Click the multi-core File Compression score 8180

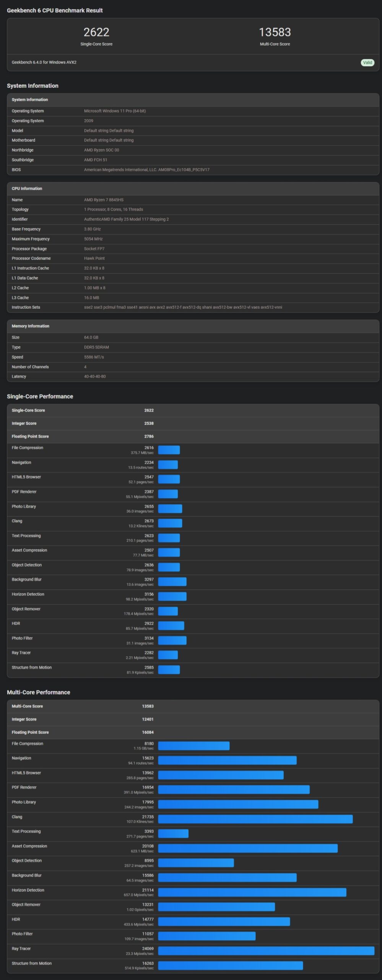[149, 743]
